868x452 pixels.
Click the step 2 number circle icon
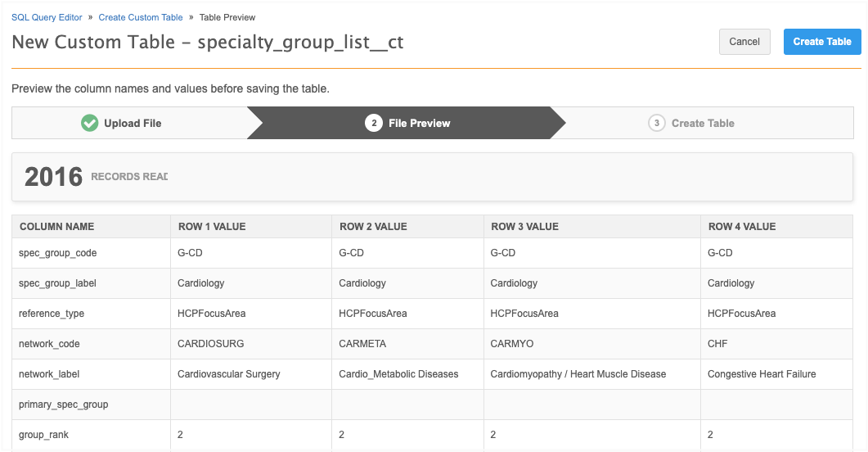coord(374,123)
